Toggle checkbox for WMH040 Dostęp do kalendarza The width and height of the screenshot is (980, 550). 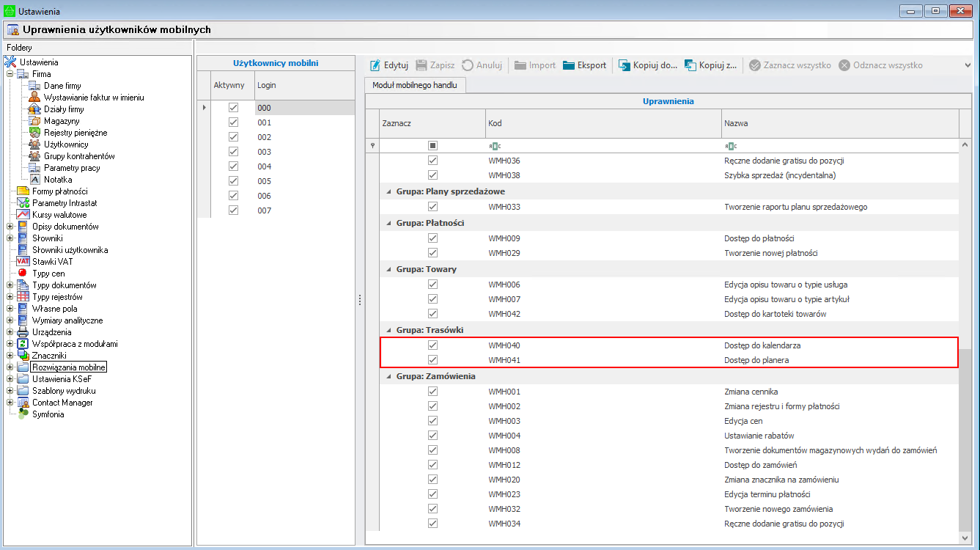[x=432, y=345]
